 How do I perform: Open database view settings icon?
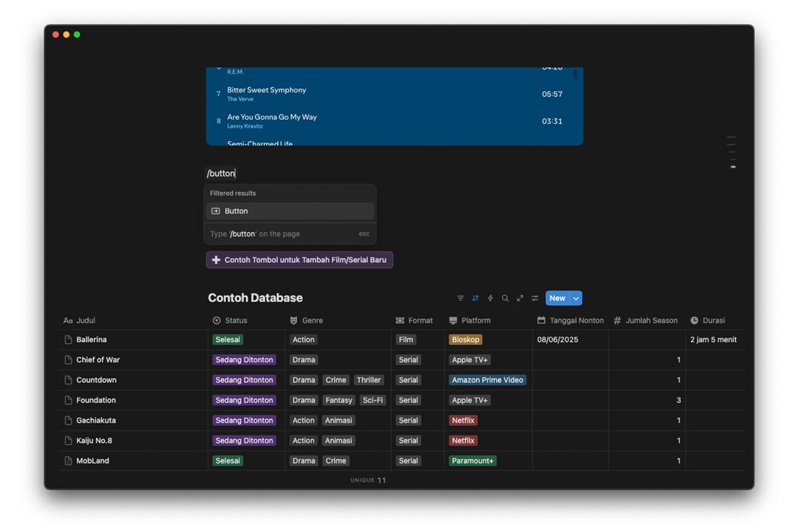(x=535, y=299)
